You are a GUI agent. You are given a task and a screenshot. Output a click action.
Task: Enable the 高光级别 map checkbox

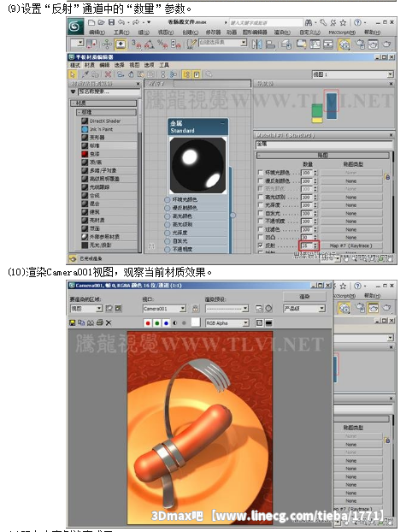tap(261, 197)
